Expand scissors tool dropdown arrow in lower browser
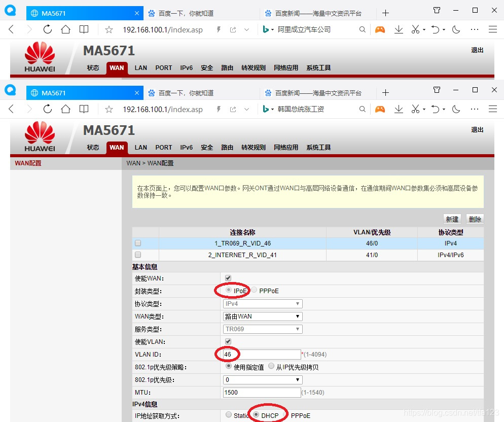The width and height of the screenshot is (504, 422). tap(424, 110)
